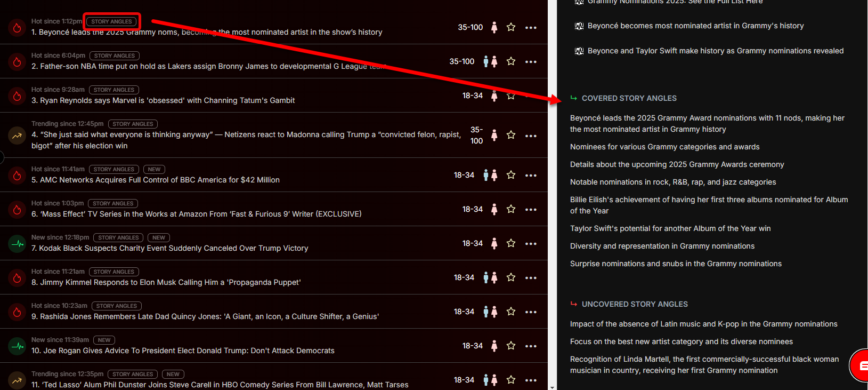The height and width of the screenshot is (390, 868).
Task: Click the NEW tag on the AMC Networks story
Action: click(x=155, y=169)
